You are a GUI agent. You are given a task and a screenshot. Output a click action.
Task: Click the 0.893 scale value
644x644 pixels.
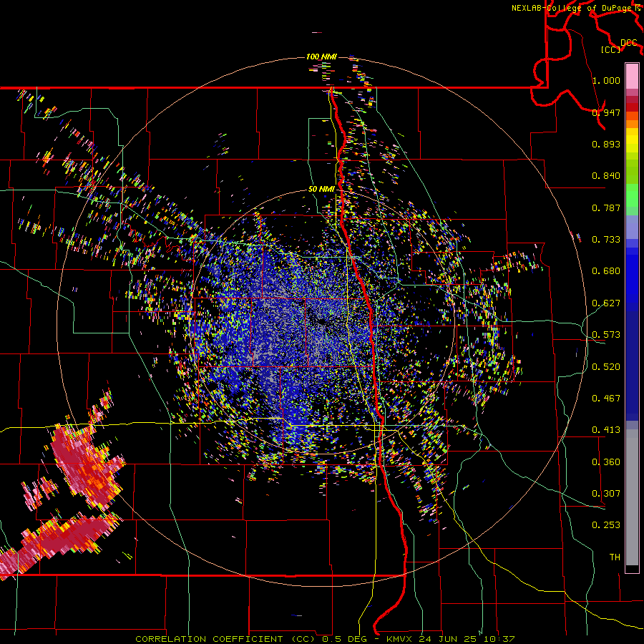(606, 144)
